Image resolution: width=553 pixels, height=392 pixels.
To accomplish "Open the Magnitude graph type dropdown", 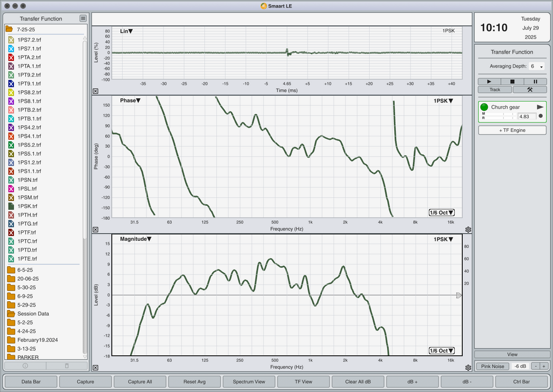I will click(x=136, y=239).
